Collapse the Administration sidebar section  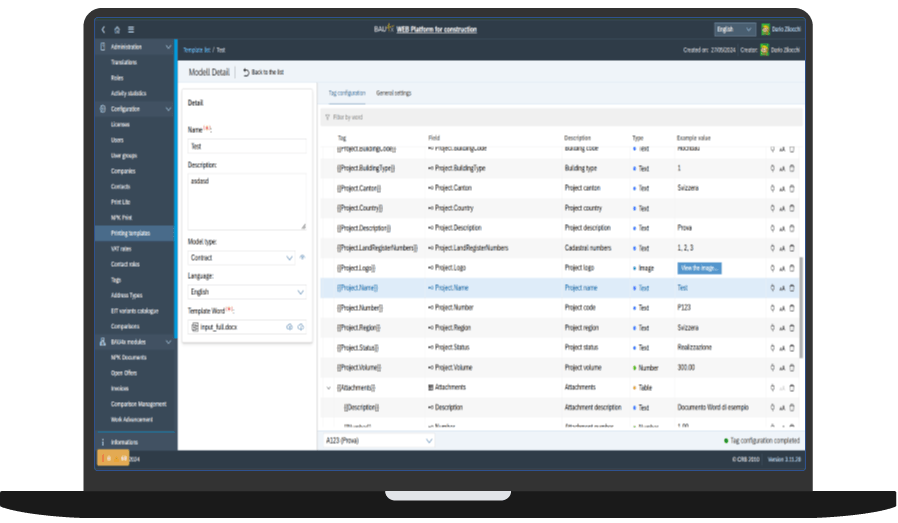(x=167, y=47)
